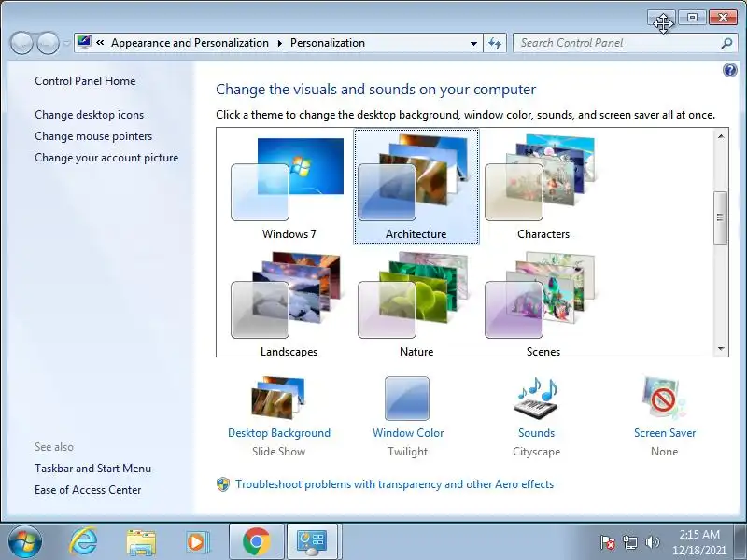
Task: Click the taskbar clock showing 2:15 AM
Action: [698, 542]
